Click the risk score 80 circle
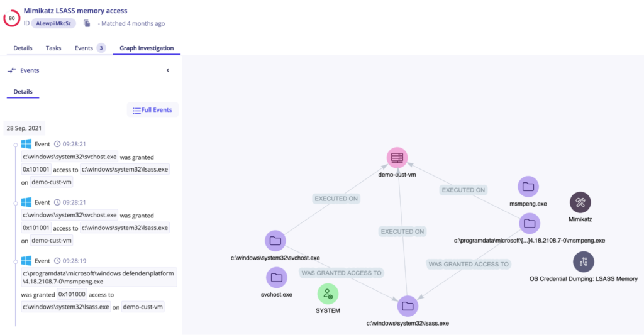 pyautogui.click(x=11, y=18)
